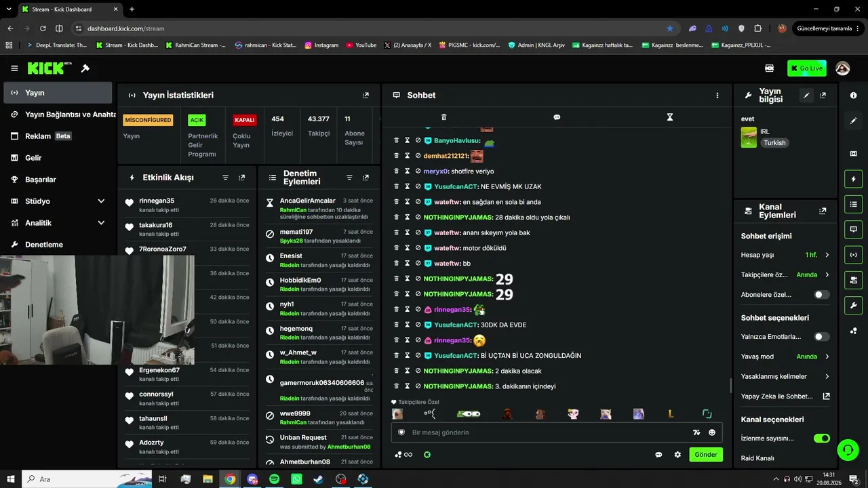Click the green Go Live button
868x488 pixels.
pos(806,68)
